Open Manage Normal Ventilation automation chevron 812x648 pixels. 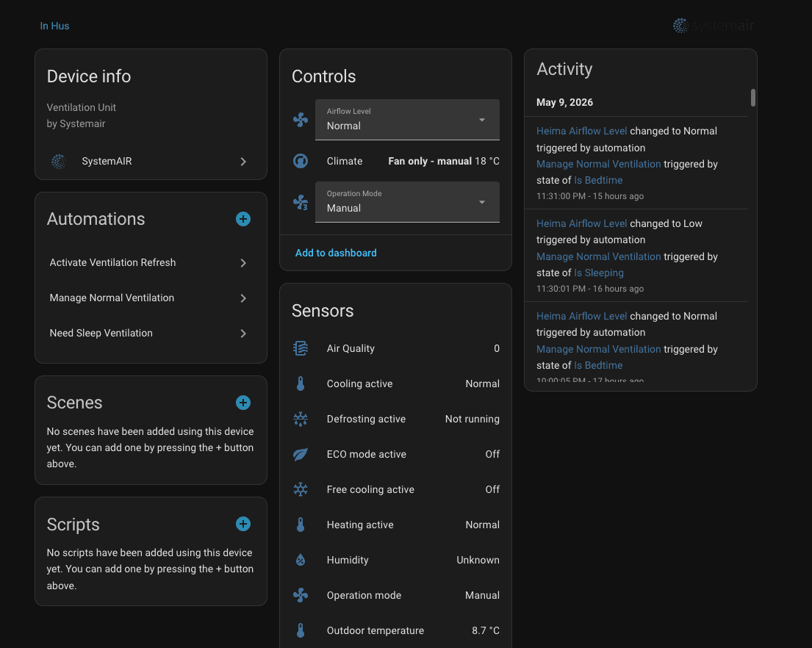tap(243, 298)
